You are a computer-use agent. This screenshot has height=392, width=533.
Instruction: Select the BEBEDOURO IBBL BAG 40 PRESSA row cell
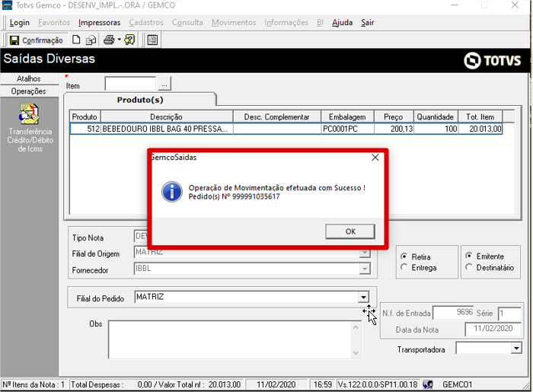coord(167,129)
